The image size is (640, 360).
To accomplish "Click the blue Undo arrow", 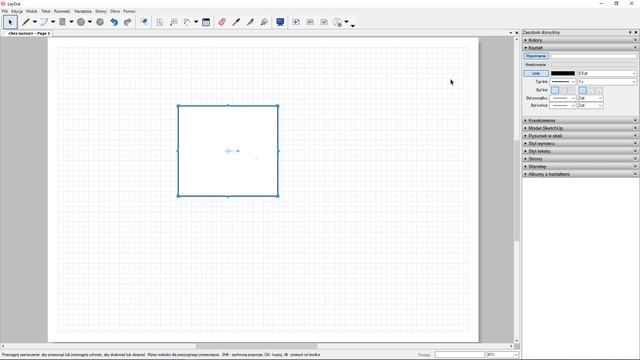I will (114, 22).
